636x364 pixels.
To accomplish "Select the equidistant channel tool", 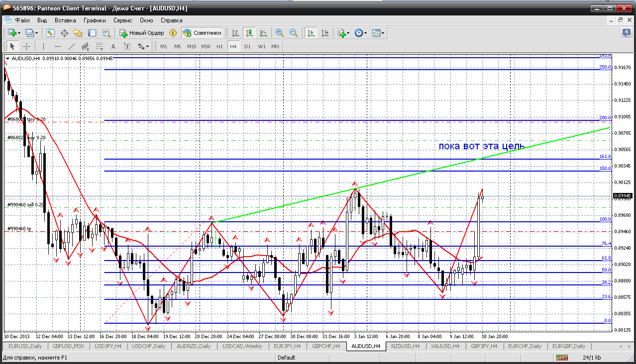I will 85,46.
